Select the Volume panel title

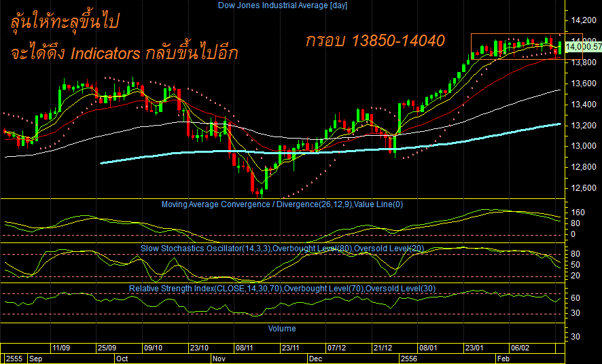pos(282,328)
